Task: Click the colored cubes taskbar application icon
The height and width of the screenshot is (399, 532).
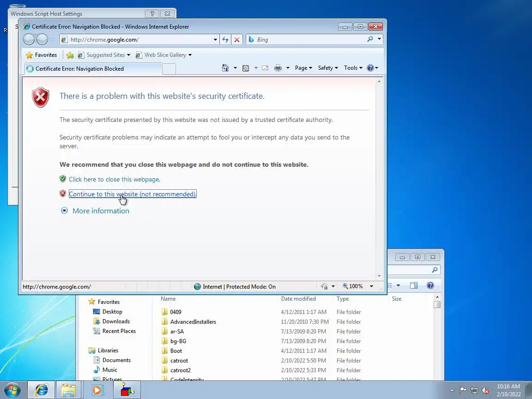Action: coord(127,390)
